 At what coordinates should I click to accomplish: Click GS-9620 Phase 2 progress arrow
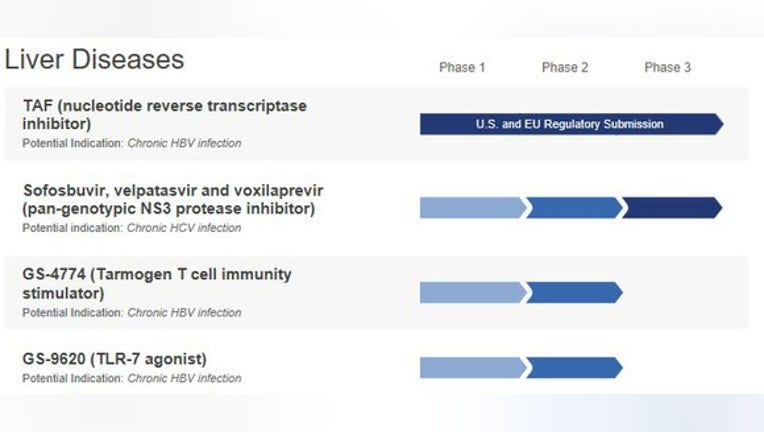pyautogui.click(x=574, y=368)
